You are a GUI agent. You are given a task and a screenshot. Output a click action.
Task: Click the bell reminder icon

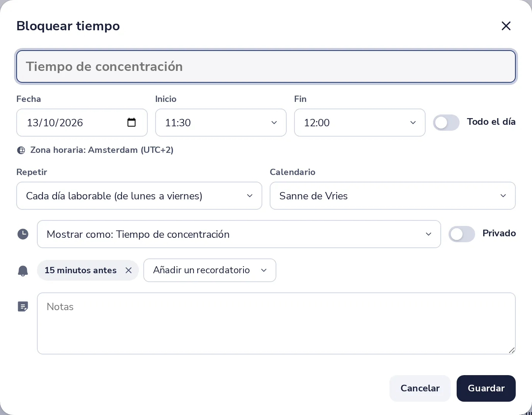pos(23,271)
